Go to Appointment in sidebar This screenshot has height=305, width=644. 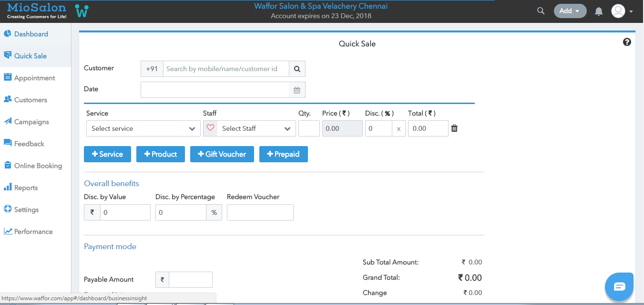click(x=34, y=78)
